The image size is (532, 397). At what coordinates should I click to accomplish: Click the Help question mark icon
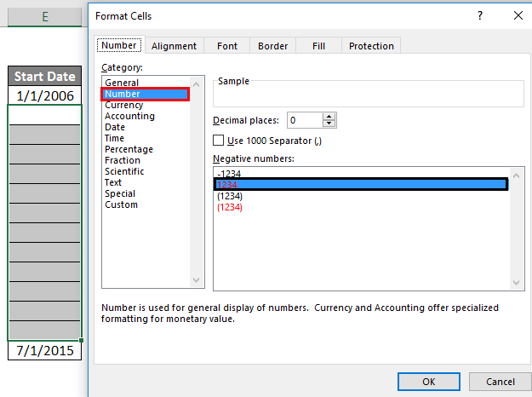click(x=481, y=15)
